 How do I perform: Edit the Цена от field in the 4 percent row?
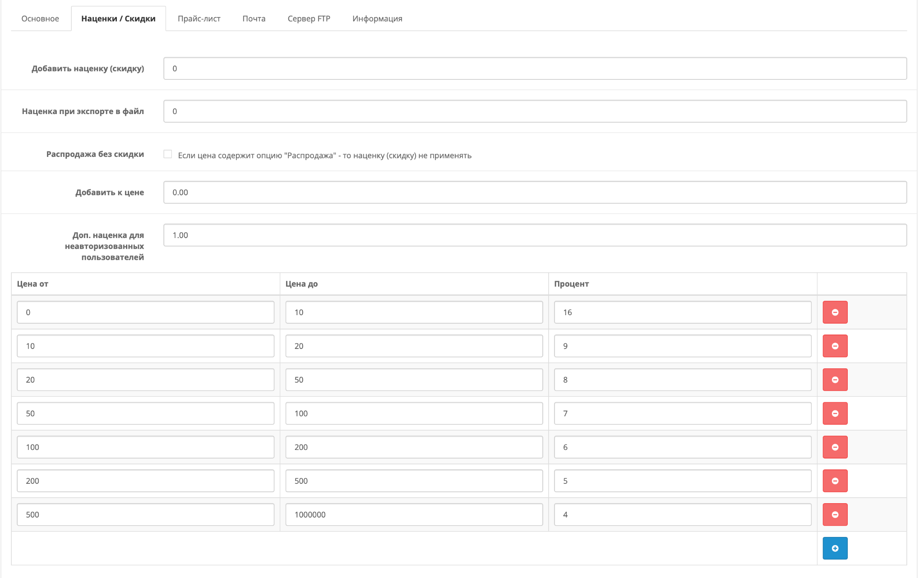[x=145, y=514]
